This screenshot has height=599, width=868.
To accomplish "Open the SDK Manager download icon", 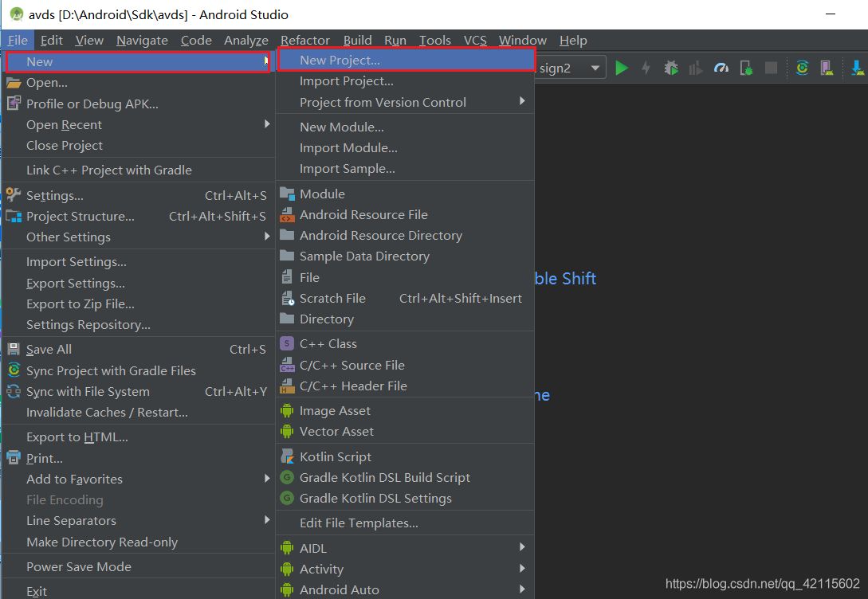I will point(857,68).
